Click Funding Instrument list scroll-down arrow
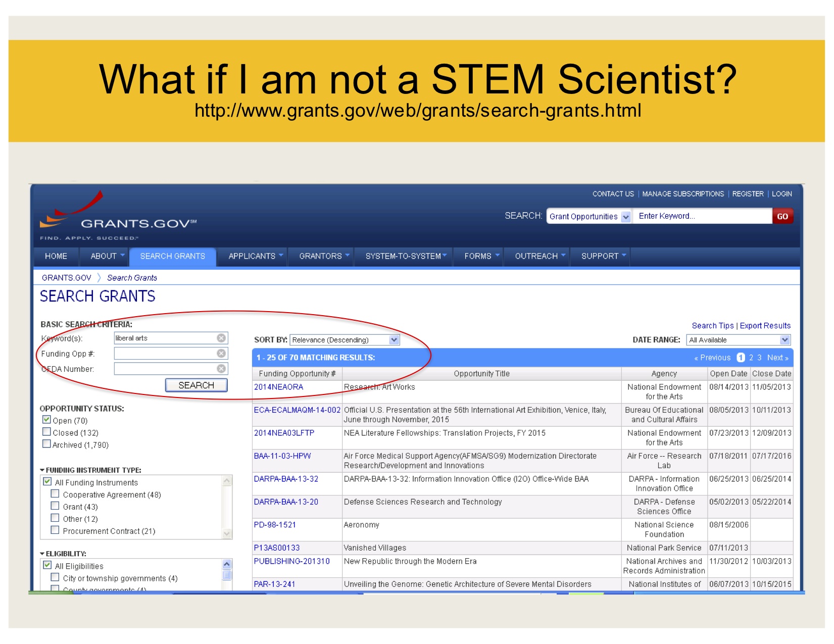834x644 pixels. click(227, 533)
